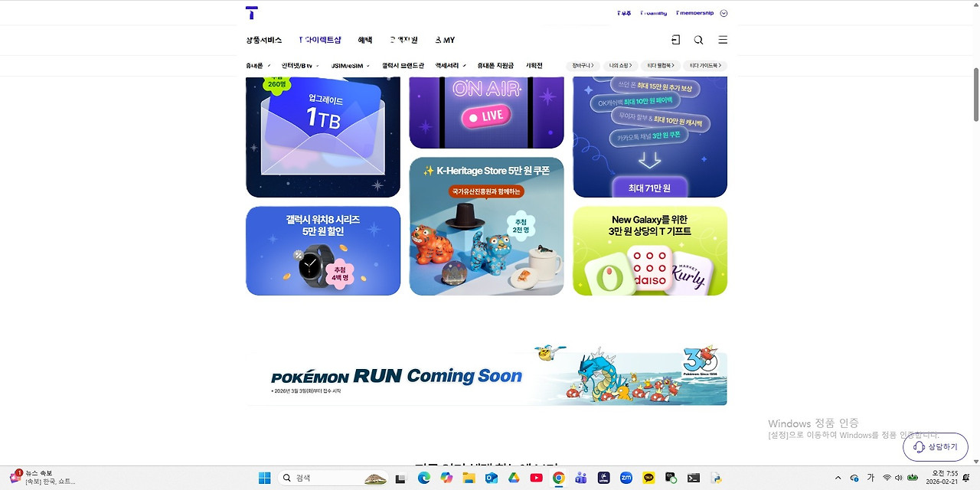Viewport: 980px width, 490px height.
Task: Open Task View on the taskbar
Action: (400, 478)
